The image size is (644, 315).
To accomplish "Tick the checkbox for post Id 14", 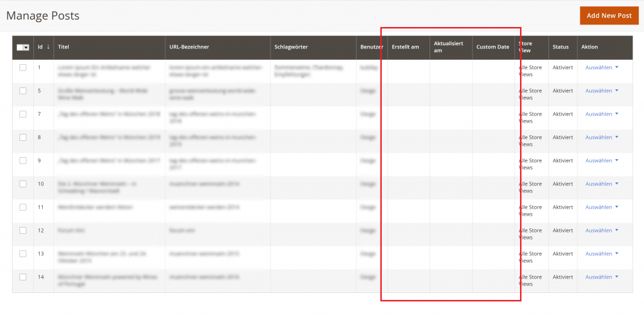I will pos(23,277).
